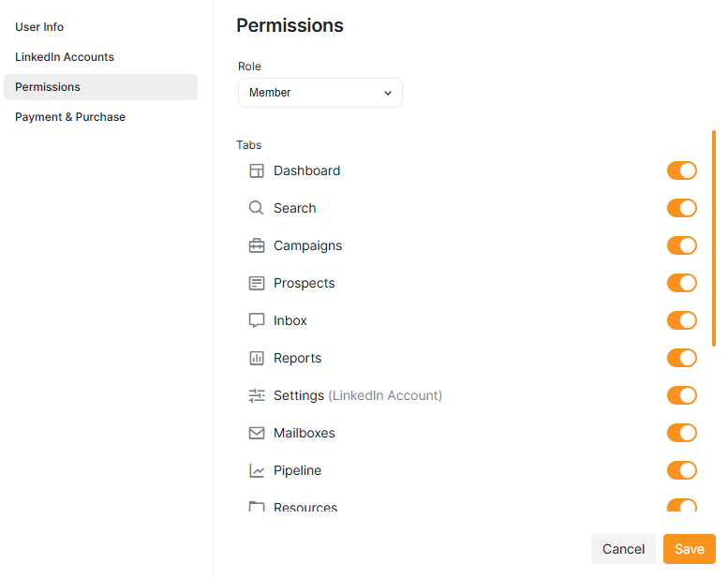
Task: Save the permission changes
Action: coord(689,549)
